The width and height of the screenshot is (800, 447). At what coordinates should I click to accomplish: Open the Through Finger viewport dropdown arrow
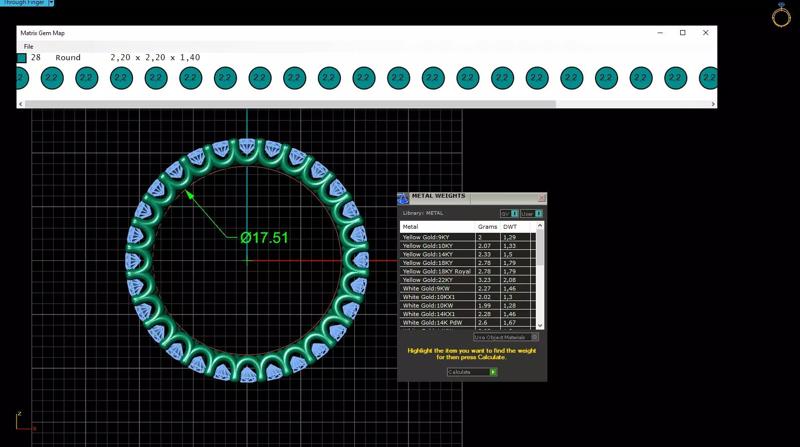[x=51, y=3]
